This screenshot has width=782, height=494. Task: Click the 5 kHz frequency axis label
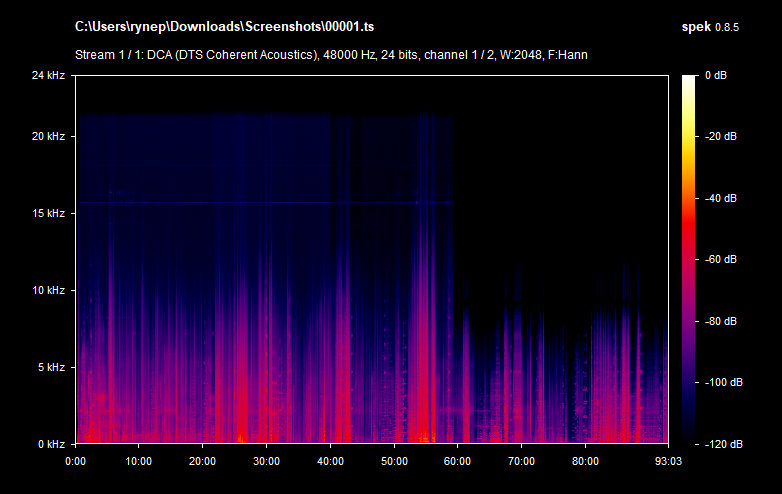point(50,367)
